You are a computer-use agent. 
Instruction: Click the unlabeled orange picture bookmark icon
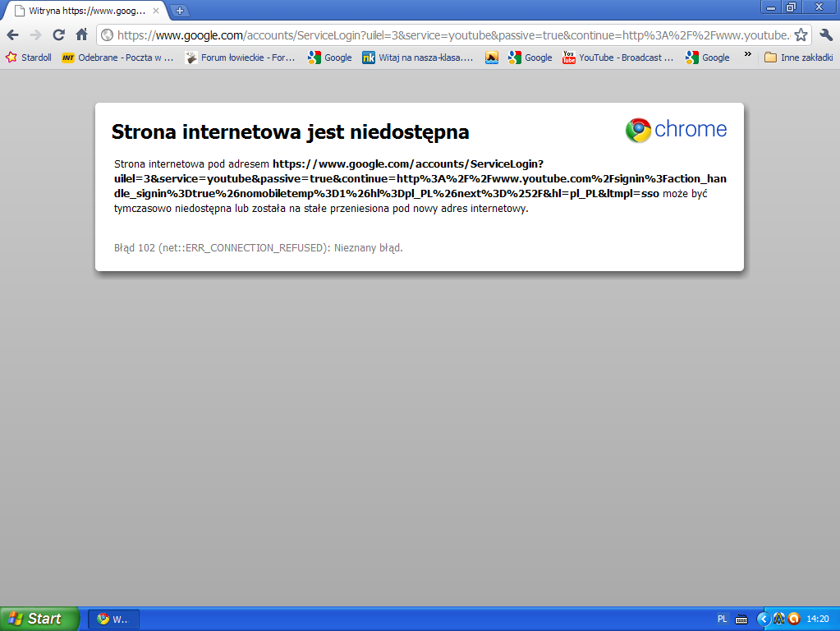click(492, 58)
